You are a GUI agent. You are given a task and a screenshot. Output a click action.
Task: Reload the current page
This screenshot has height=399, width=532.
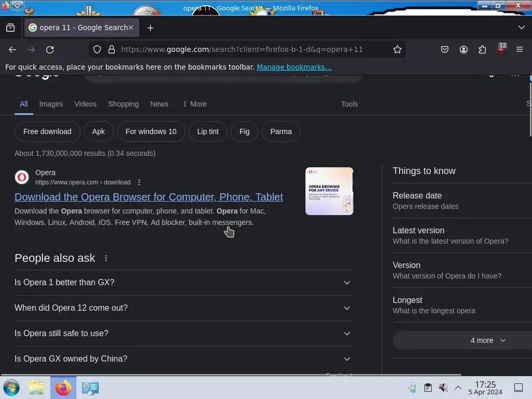click(x=50, y=50)
